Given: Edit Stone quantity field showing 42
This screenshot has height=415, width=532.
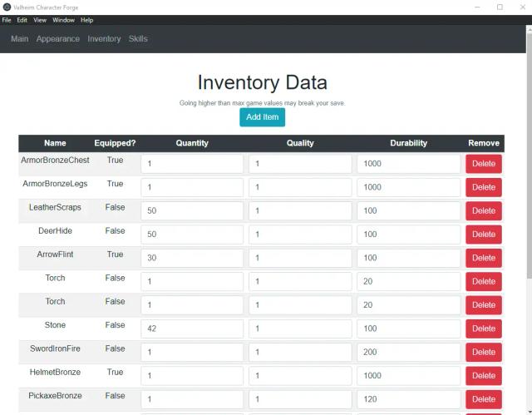Looking at the screenshot, I should coord(192,329).
